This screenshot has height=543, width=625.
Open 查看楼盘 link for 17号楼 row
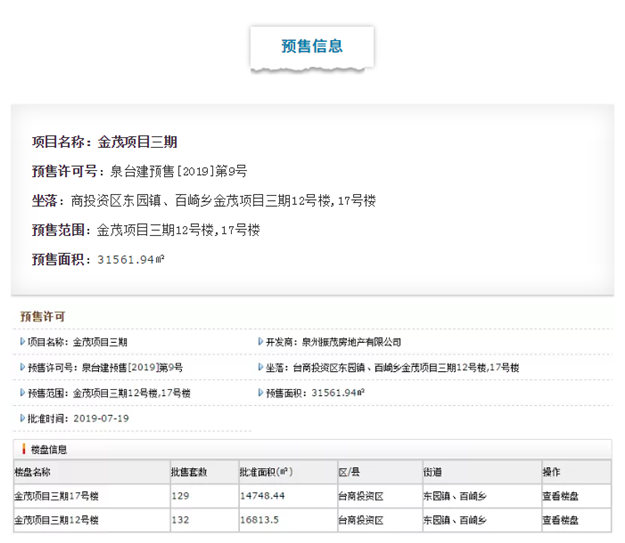tap(560, 496)
